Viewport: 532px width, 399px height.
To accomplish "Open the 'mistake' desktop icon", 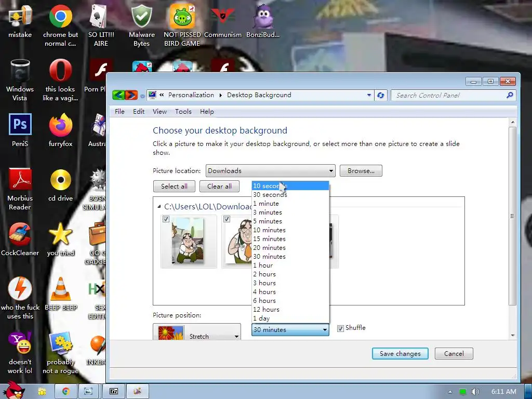I will 20,20.
